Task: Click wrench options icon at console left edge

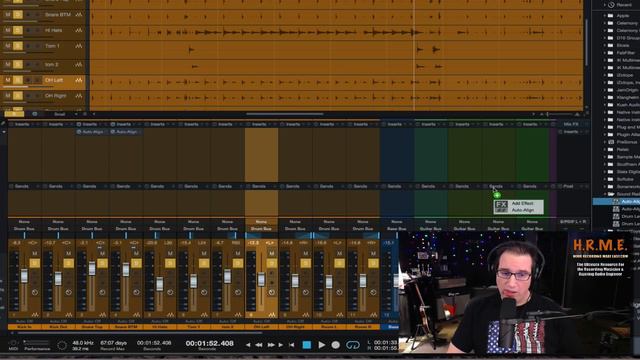Action: [x=3, y=124]
